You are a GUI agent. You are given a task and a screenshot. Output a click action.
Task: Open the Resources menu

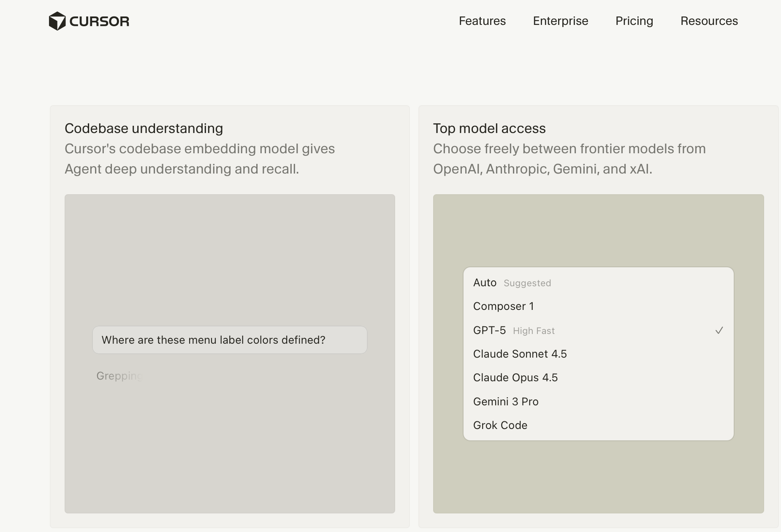tap(709, 21)
